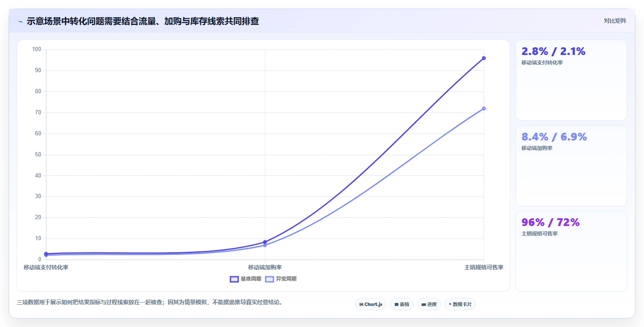Image resolution: width=644 pixels, height=327 pixels.
Task: Click the 8.4% / 6.9% value card
Action: coord(571,165)
